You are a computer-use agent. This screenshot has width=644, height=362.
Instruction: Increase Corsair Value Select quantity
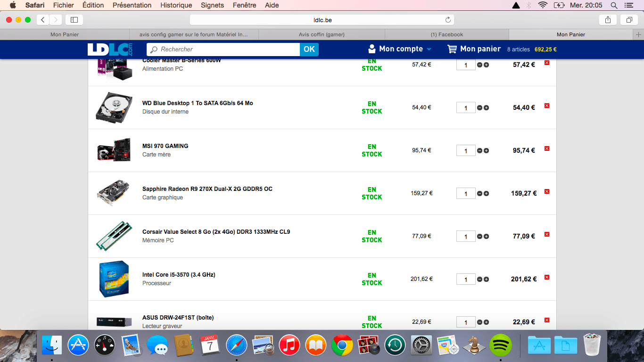[486, 237]
